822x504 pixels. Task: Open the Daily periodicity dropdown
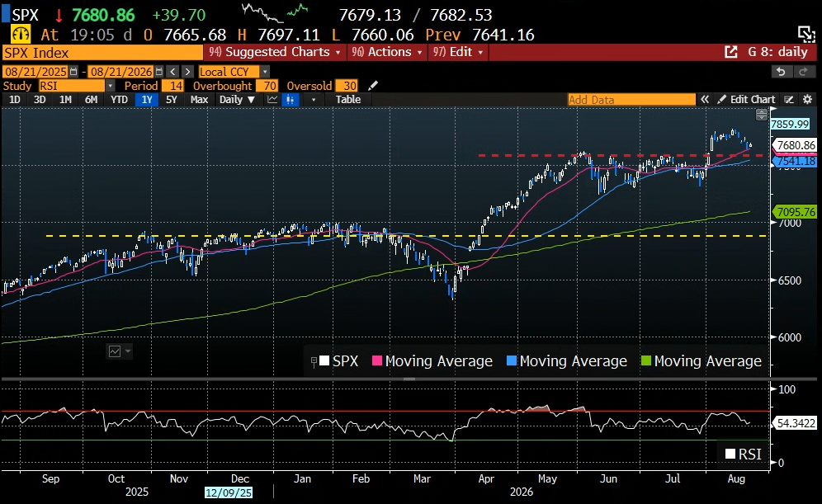[236, 100]
